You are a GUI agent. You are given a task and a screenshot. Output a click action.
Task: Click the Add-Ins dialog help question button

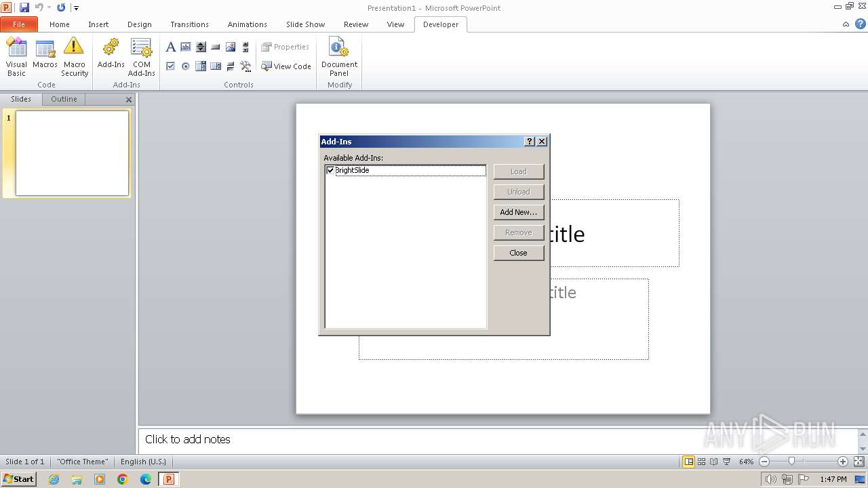(x=530, y=142)
